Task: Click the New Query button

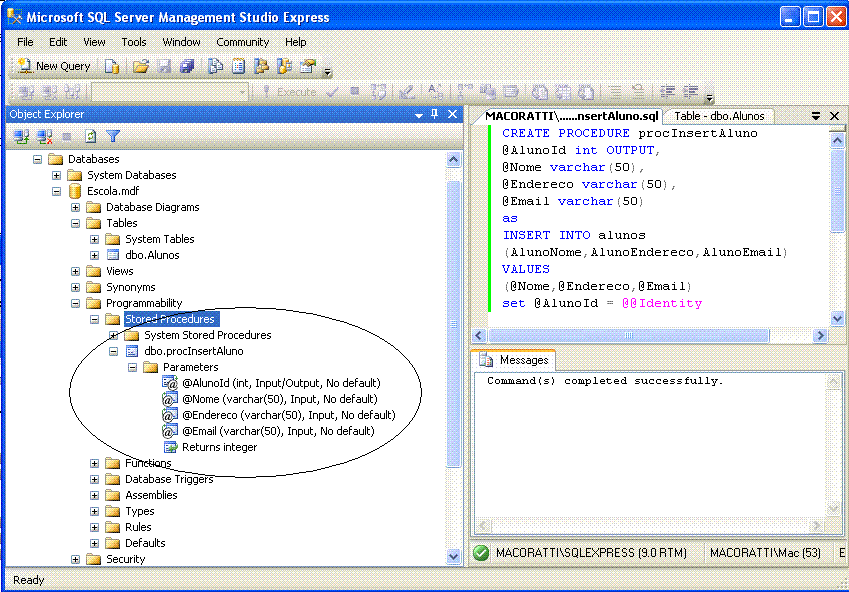Action: [x=53, y=66]
